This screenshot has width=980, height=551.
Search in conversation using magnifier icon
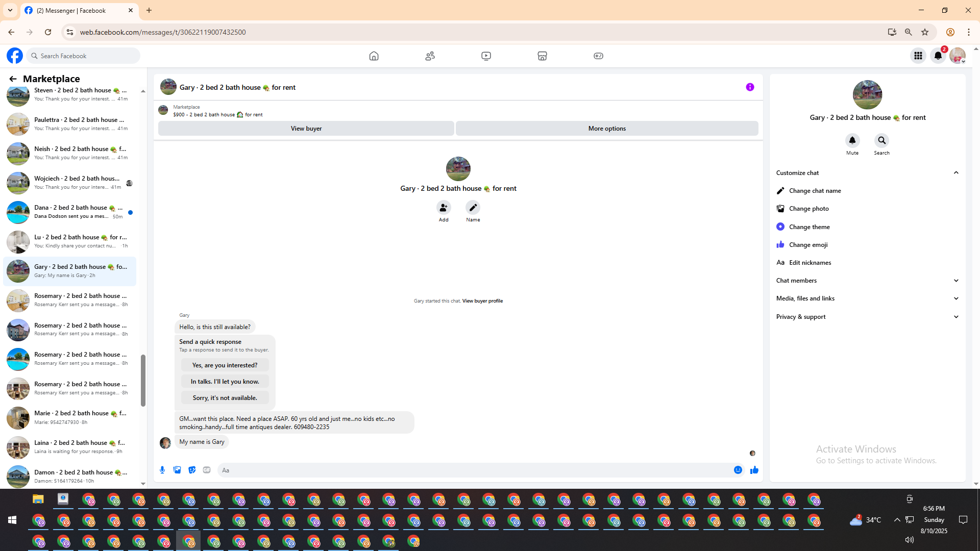coord(881,140)
